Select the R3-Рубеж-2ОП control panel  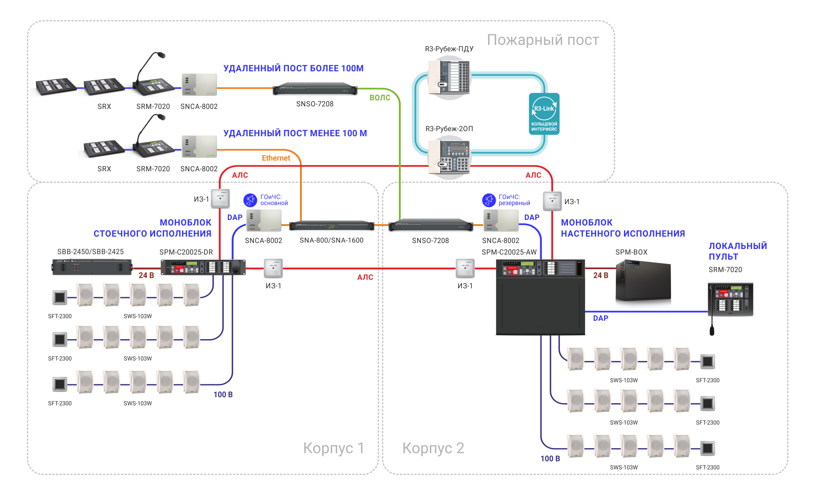coord(449,157)
